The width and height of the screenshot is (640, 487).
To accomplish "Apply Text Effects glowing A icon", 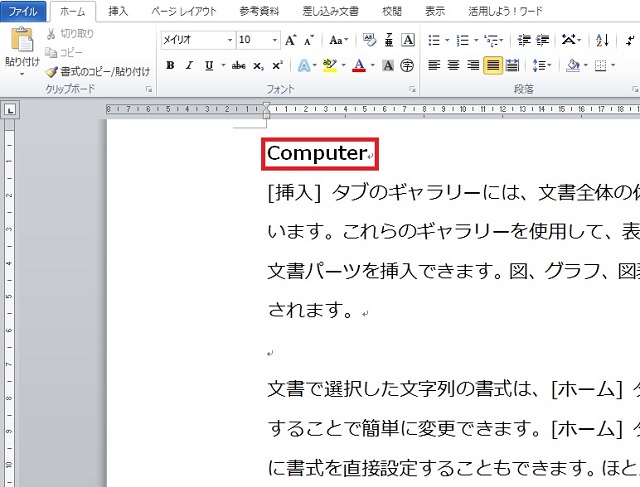I will (x=304, y=65).
